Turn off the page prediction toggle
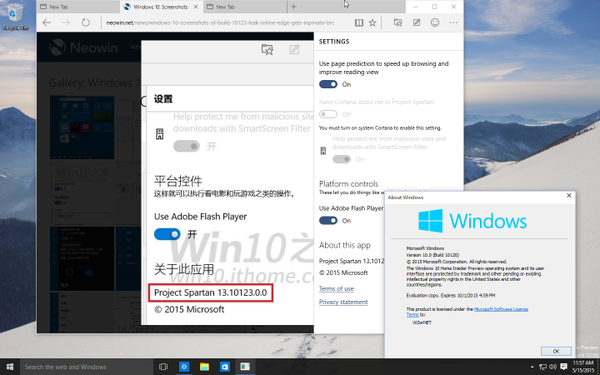 (328, 84)
